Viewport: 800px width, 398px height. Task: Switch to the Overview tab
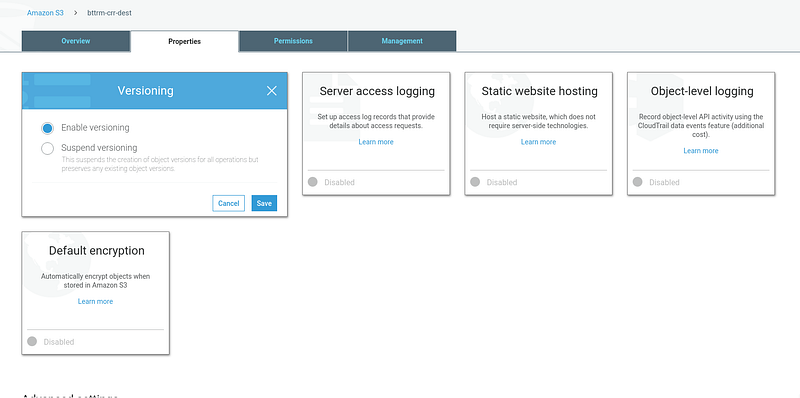tap(76, 41)
